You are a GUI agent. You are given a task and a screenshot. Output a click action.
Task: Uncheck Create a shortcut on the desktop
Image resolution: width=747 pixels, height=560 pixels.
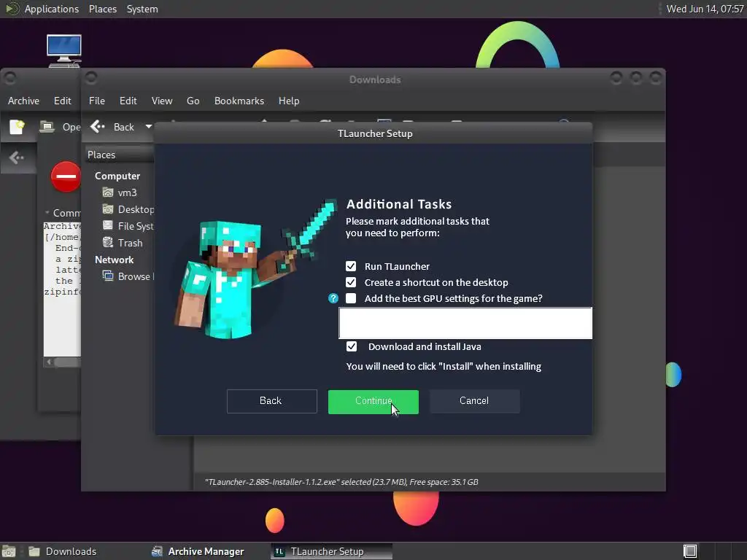[x=351, y=282]
